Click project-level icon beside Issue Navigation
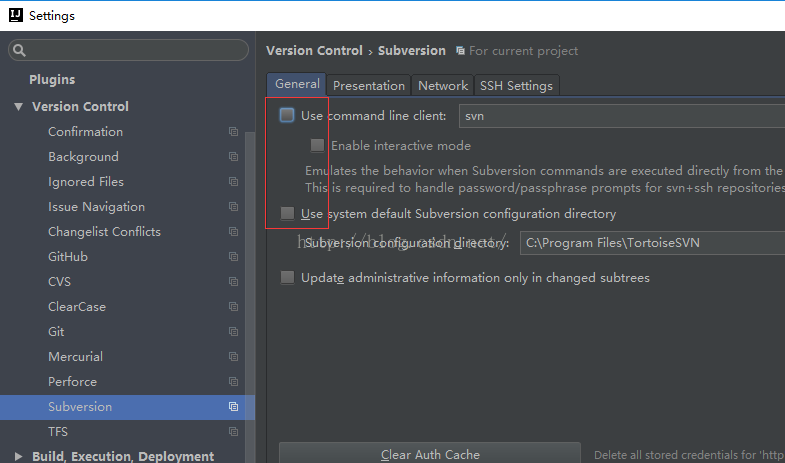This screenshot has height=463, width=785. [233, 207]
